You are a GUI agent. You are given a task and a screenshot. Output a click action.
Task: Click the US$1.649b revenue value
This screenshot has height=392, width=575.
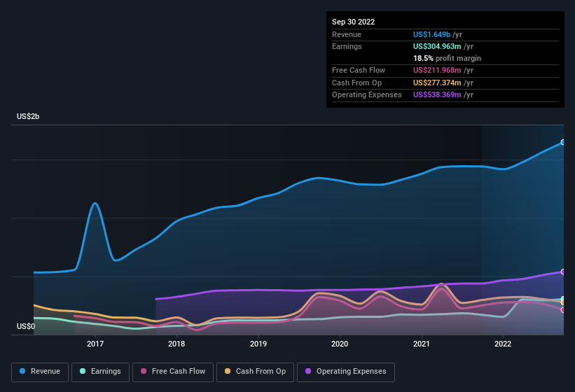(x=431, y=34)
